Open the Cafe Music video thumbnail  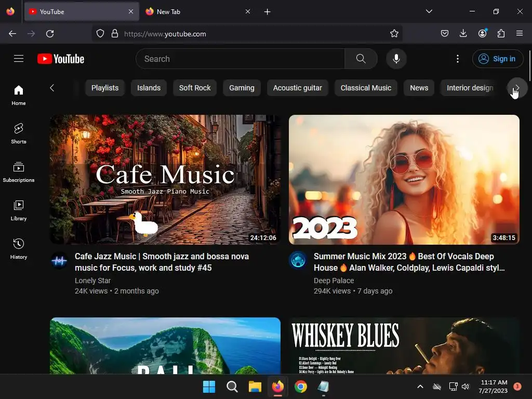tap(165, 179)
